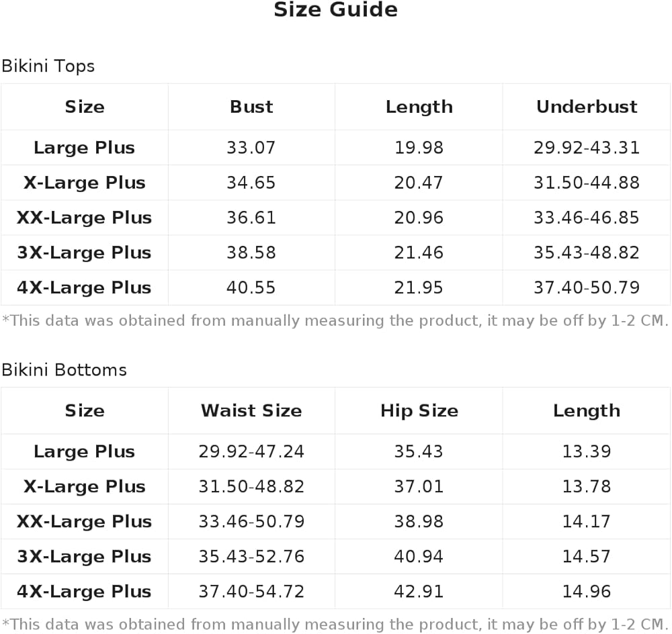The width and height of the screenshot is (672, 634).
Task: Select the Bikini Tops section label
Action: [48, 66]
